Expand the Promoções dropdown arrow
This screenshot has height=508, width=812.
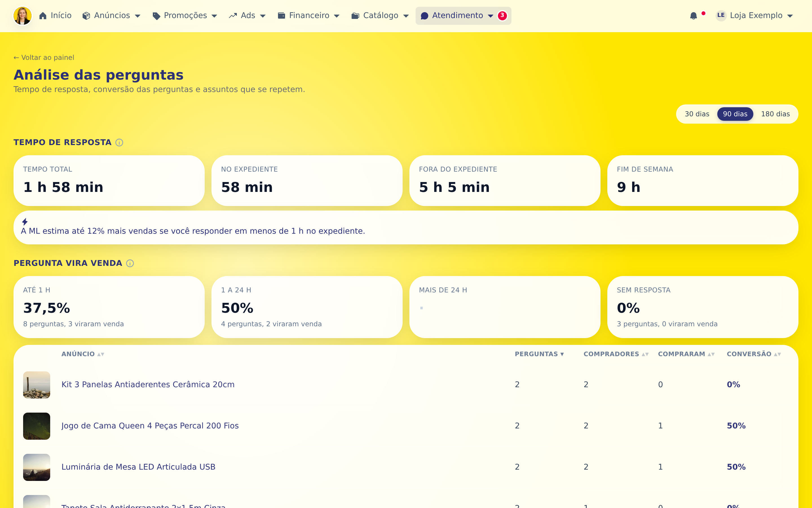(x=214, y=16)
